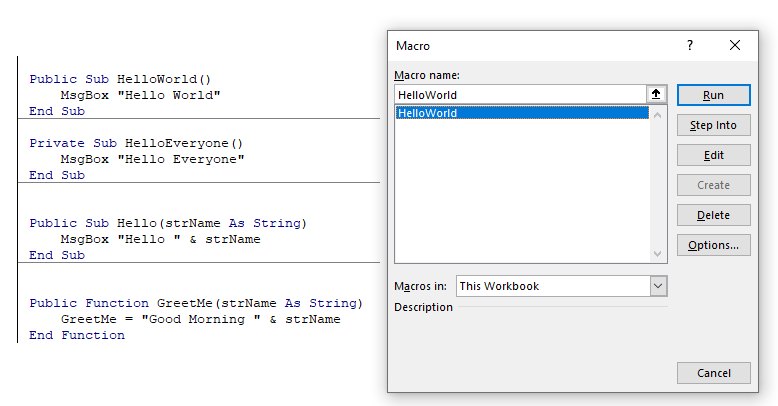This screenshot has height=406, width=778.
Task: Delete the selected macro
Action: click(713, 215)
